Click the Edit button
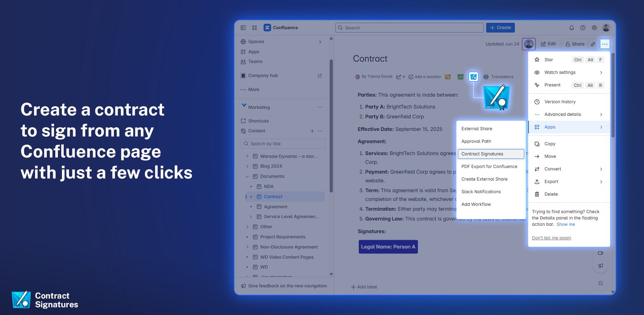This screenshot has height=315, width=644. click(548, 44)
